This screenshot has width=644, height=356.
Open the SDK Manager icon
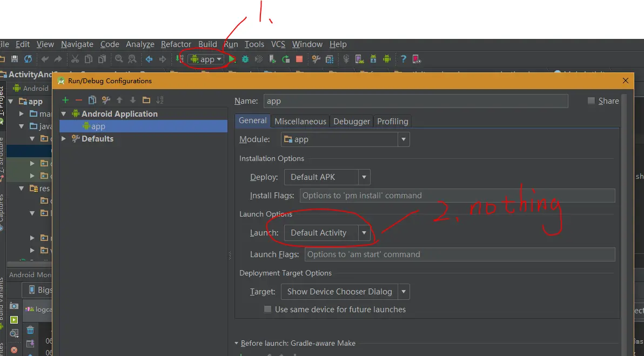373,59
